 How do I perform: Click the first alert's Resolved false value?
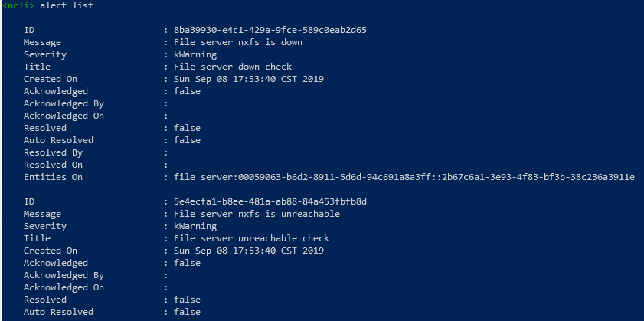(x=188, y=128)
